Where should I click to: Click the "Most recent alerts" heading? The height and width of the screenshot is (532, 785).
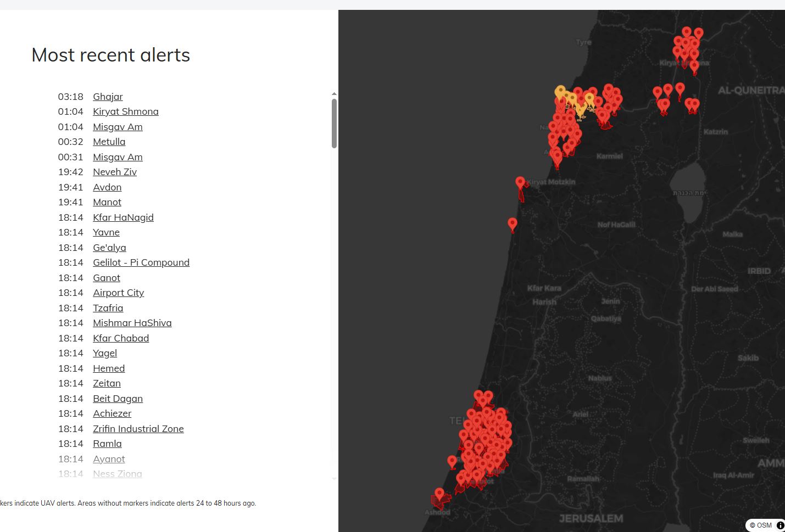(x=111, y=55)
